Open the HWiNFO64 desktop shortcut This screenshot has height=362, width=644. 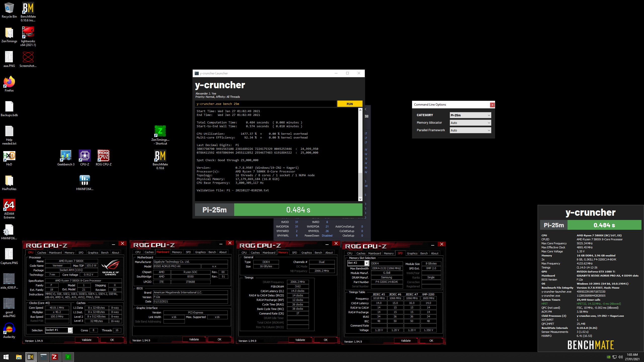[85, 183]
